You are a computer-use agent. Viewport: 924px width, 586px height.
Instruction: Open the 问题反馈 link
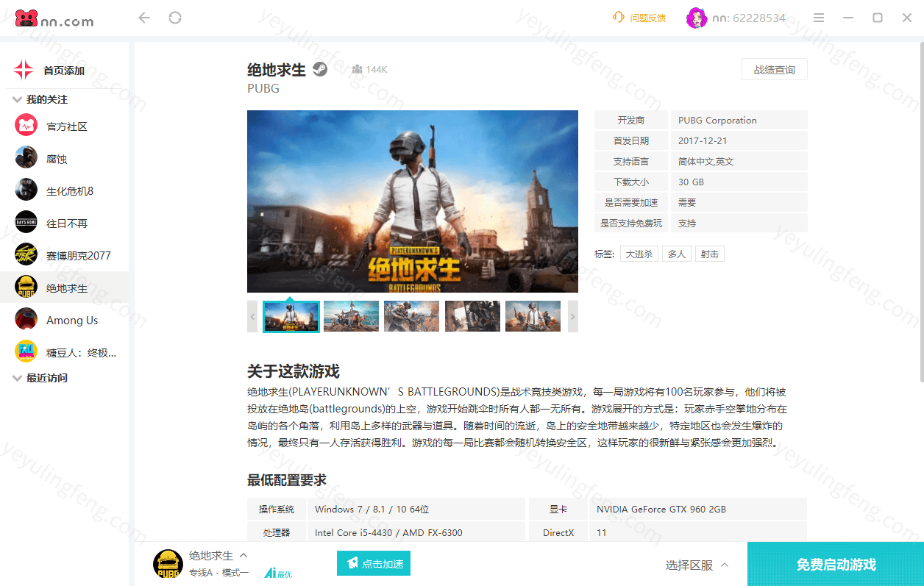[648, 18]
